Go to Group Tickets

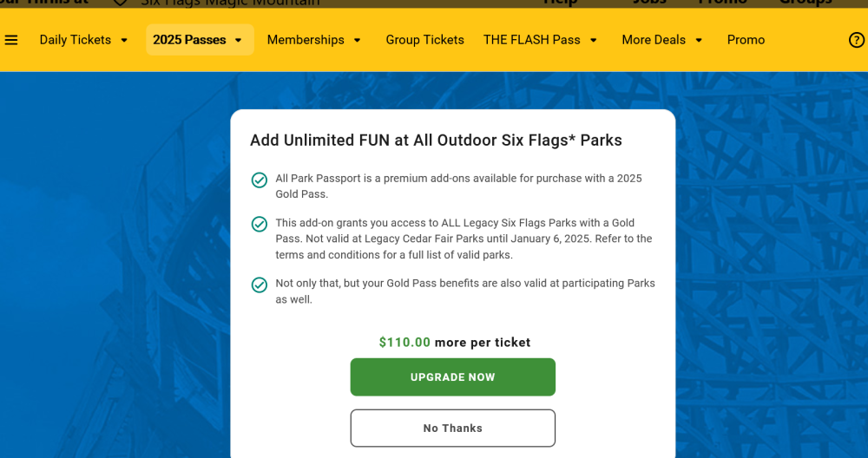[x=424, y=40]
